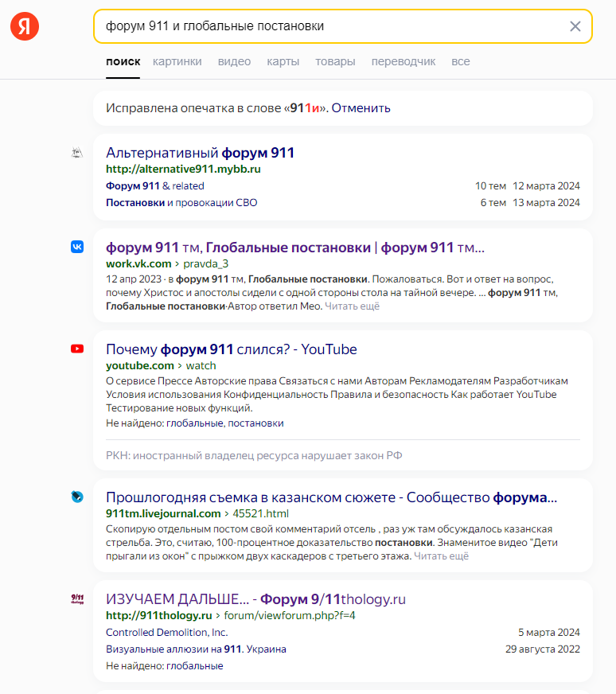Open Альтернативный форум 911 result title
Screen dimensions: 616x694
click(200, 153)
